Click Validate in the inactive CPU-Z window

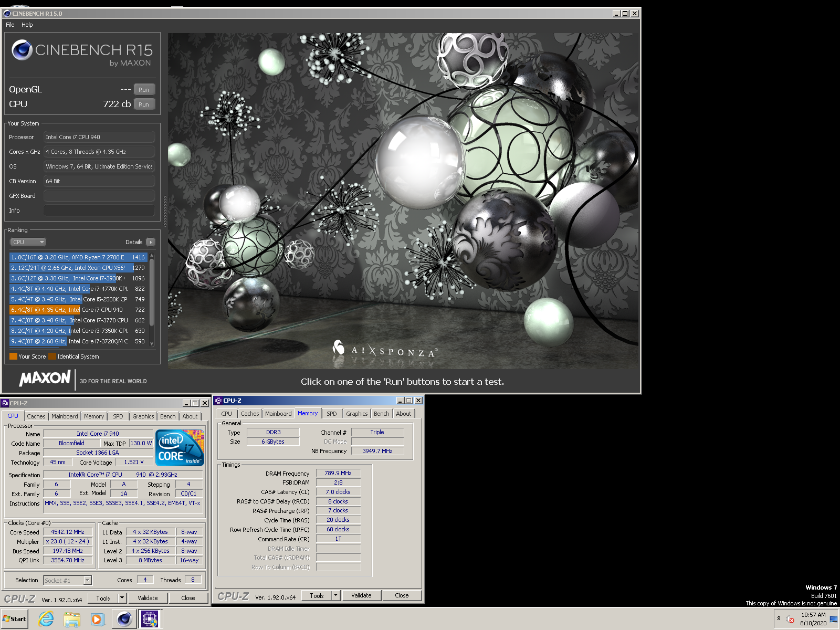pos(148,598)
